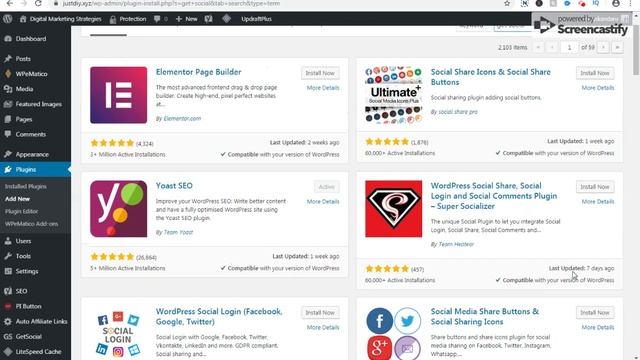640x360 pixels.
Task: Open the browser profile avatar
Action: [x=616, y=4]
